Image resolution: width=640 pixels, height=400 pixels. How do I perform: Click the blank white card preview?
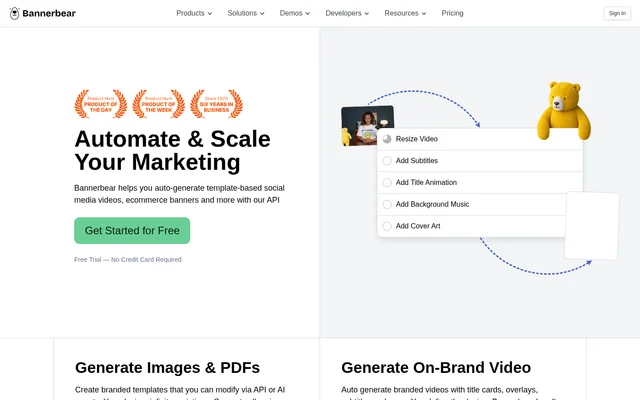[x=592, y=225]
